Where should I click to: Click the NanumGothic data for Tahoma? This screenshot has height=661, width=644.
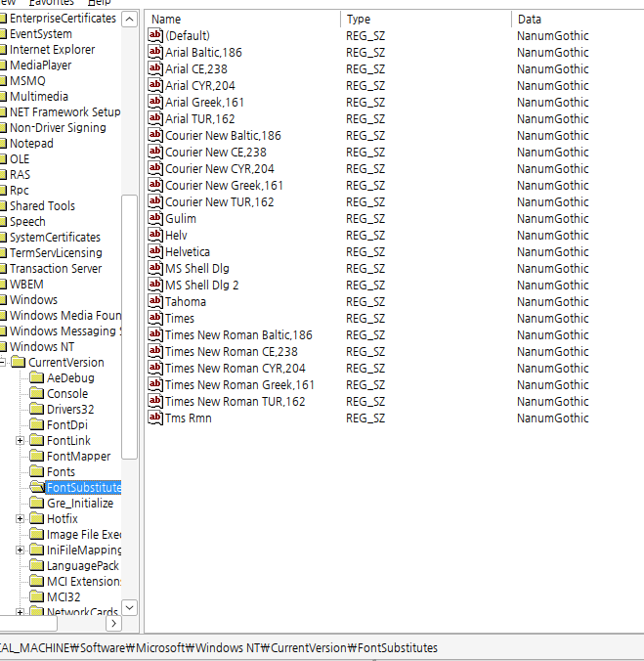[552, 302]
